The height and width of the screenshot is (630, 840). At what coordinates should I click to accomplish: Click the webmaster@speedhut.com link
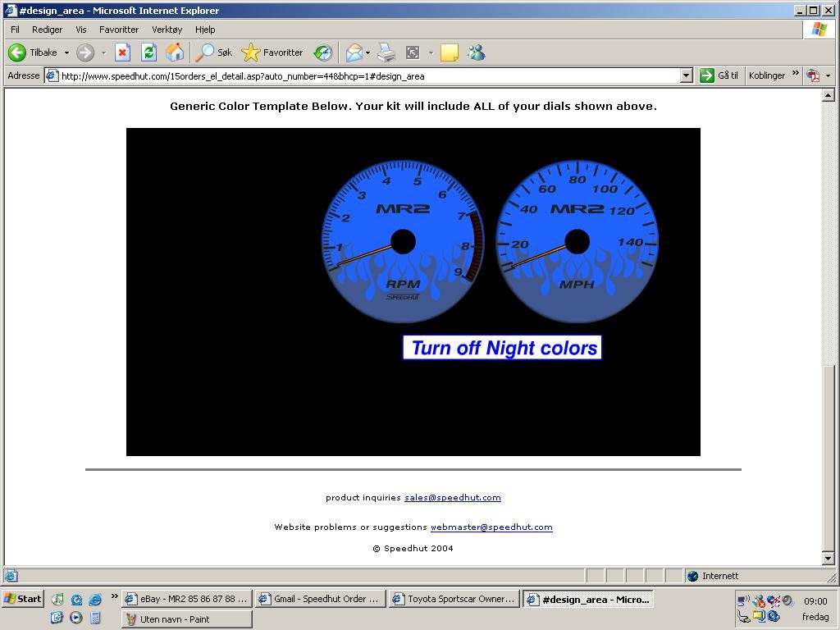pos(491,527)
